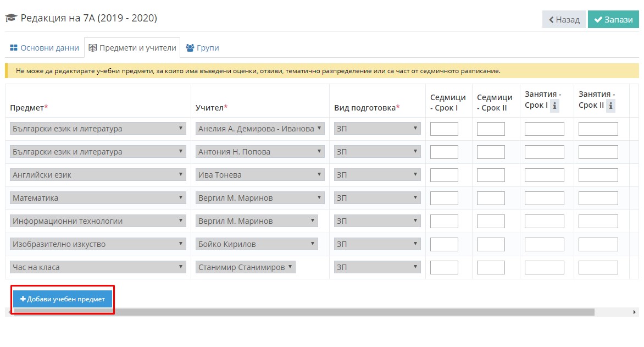
Task: Click Занятия - Срок II field for Английски език
Action: click(x=598, y=175)
